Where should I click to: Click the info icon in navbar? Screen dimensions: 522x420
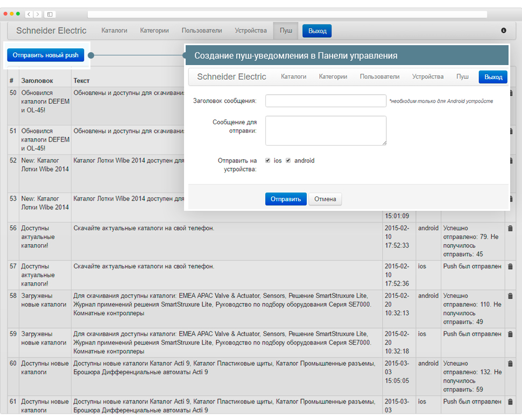504,31
